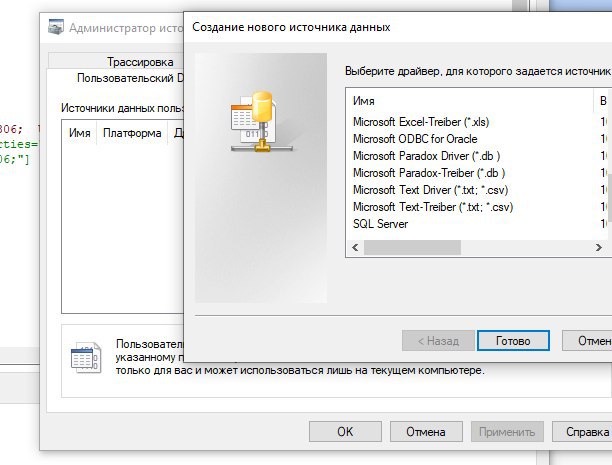Click the disabled Назад button
This screenshot has height=465, width=612.
(x=438, y=341)
